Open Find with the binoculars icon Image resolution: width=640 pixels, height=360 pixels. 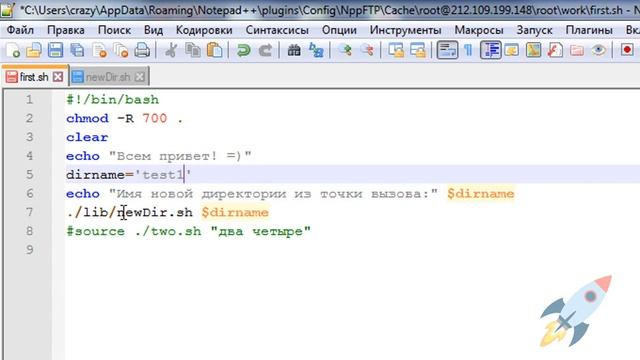294,51
